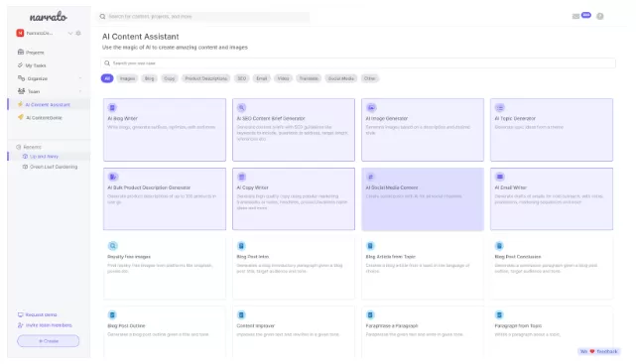
Task: Click the Paragraph from Topic card icon
Action: 499,315
